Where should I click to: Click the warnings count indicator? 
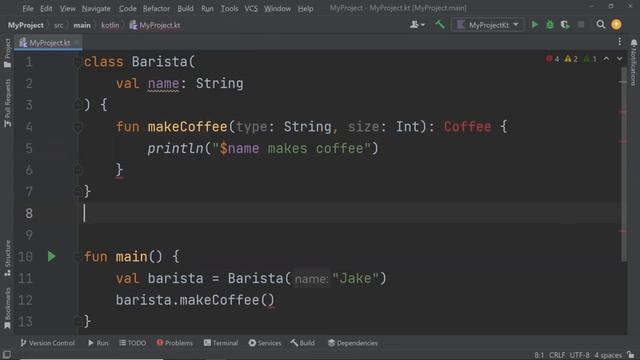(571, 59)
